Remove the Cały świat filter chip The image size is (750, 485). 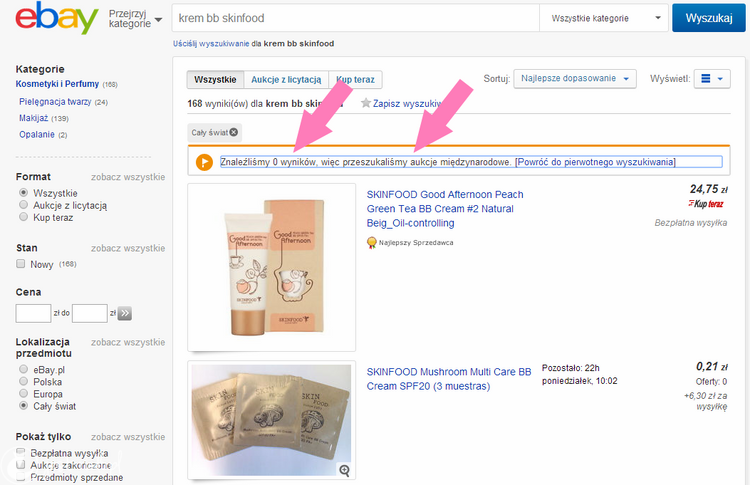click(x=233, y=132)
